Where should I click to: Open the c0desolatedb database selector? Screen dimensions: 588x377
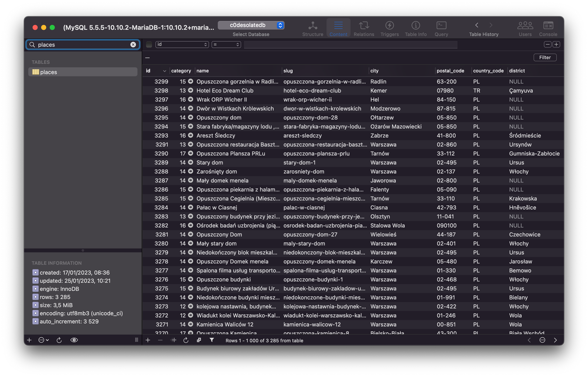tap(251, 25)
